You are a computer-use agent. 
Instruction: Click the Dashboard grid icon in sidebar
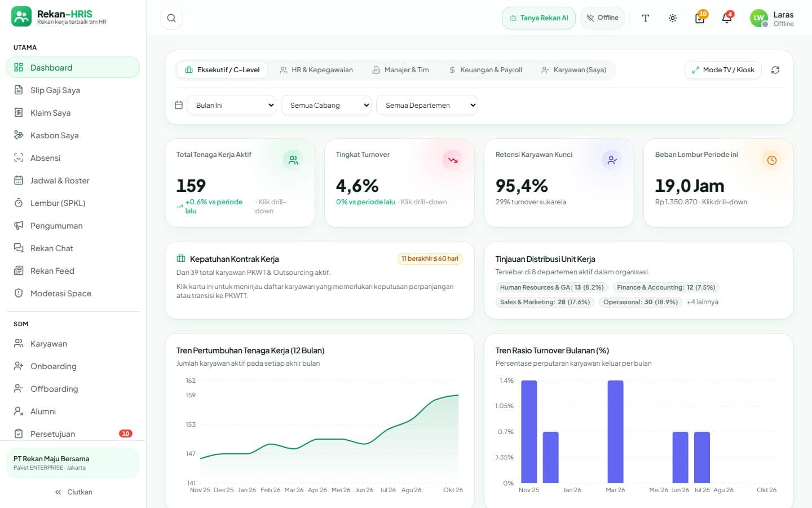(19, 67)
